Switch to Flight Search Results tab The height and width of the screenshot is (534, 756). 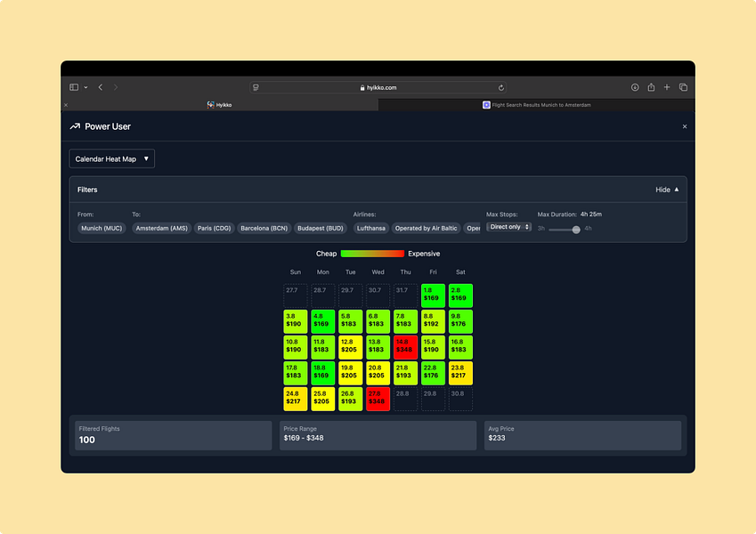[537, 105]
